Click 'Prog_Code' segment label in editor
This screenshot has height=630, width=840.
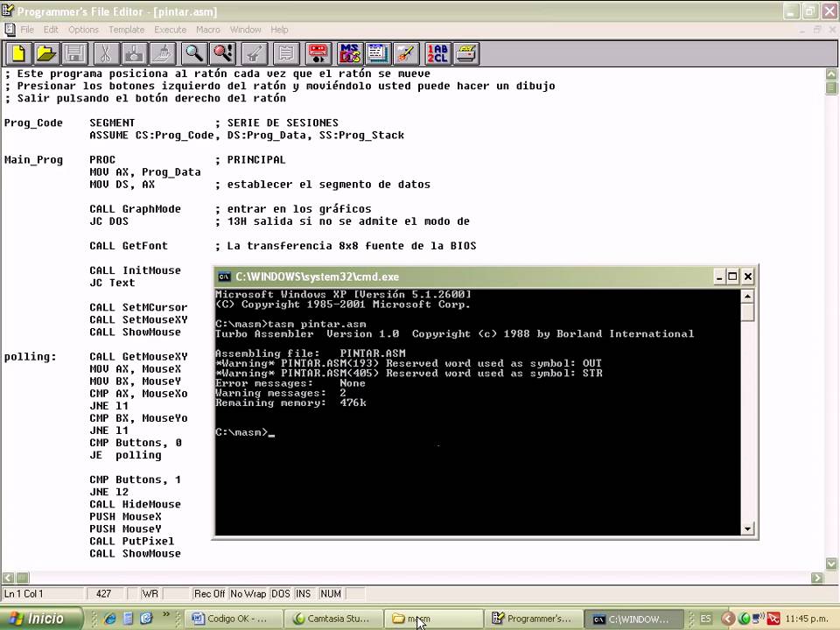tap(33, 122)
